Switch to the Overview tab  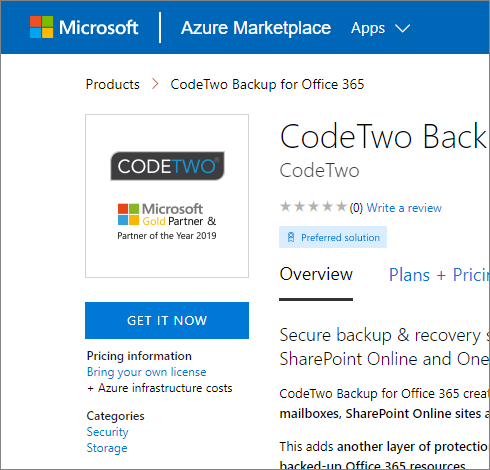pos(316,275)
